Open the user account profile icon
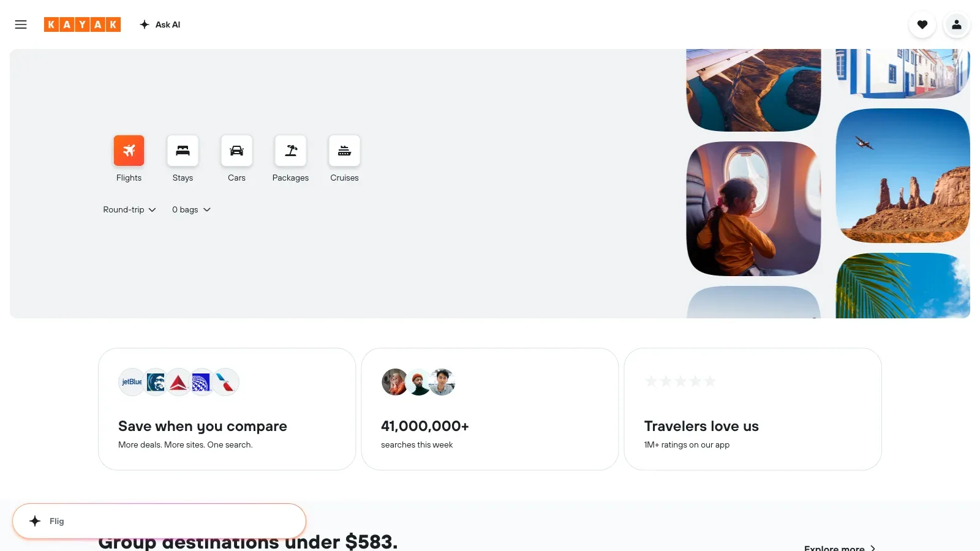Screen dimensions: 980x551 [957, 24]
